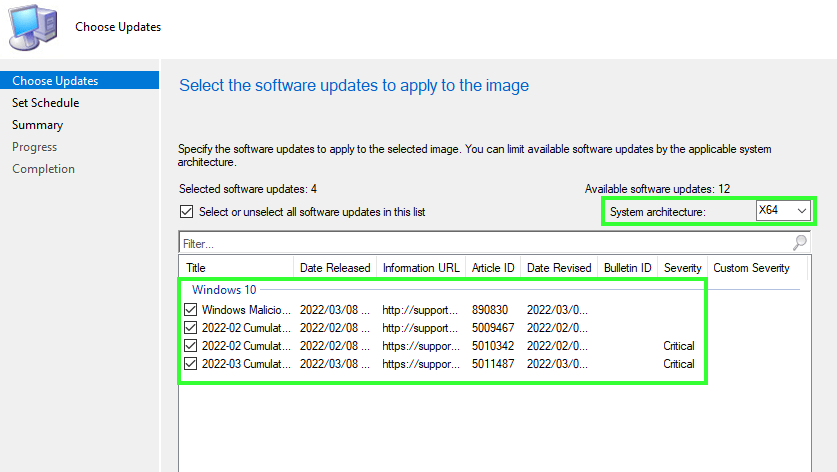Toggle the select or unselect all updates checkbox

click(186, 212)
